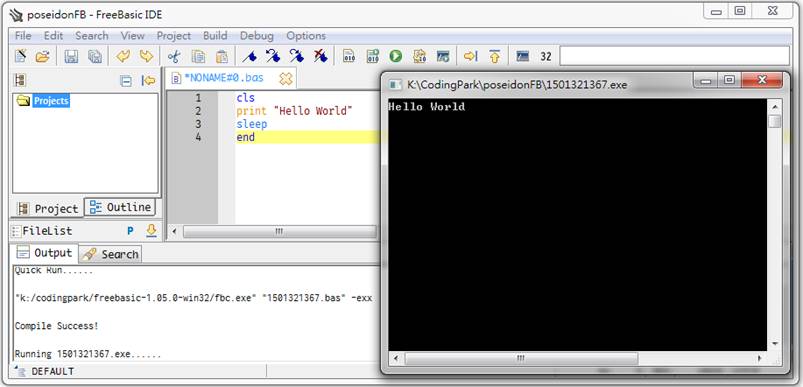This screenshot has width=803, height=387.
Task: Click console window vertical scrollbar thumb
Action: [x=775, y=121]
